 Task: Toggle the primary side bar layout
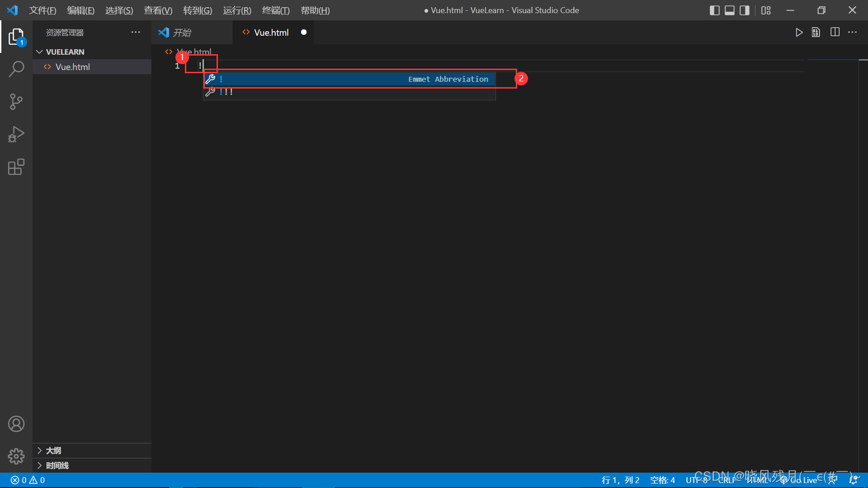[x=714, y=10]
